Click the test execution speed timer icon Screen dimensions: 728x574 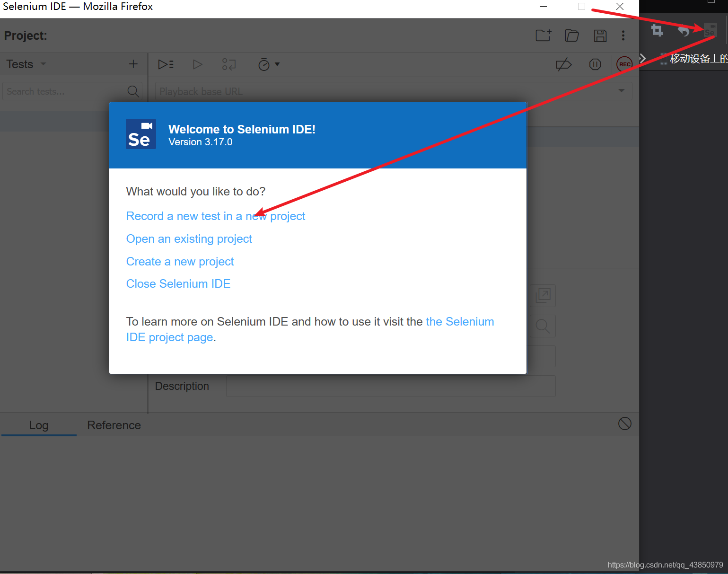pyautogui.click(x=263, y=64)
